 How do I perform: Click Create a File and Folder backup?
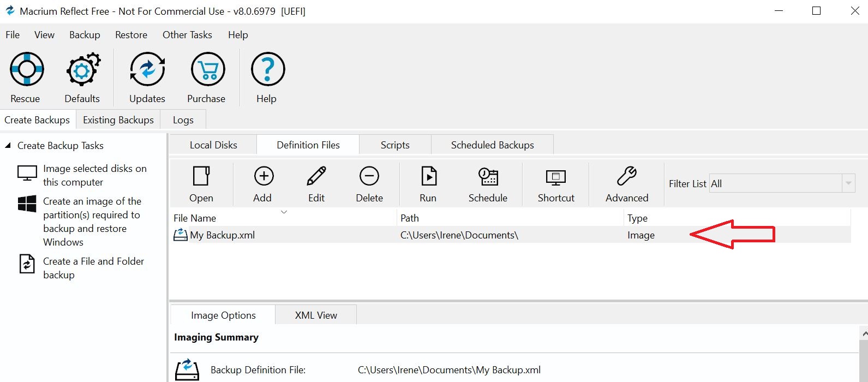[93, 268]
